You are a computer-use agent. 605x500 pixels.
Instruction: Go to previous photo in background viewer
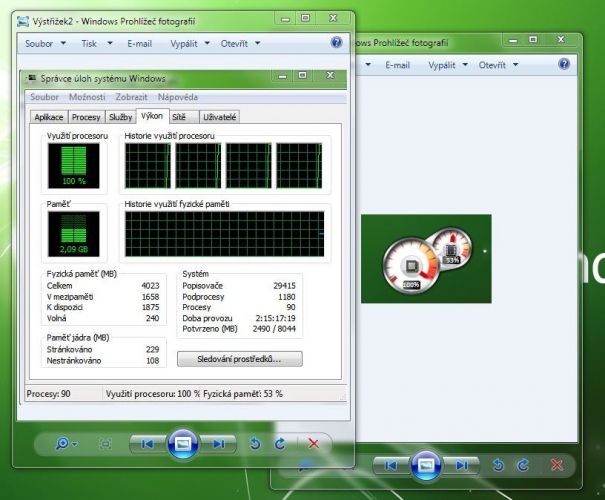pos(391,466)
